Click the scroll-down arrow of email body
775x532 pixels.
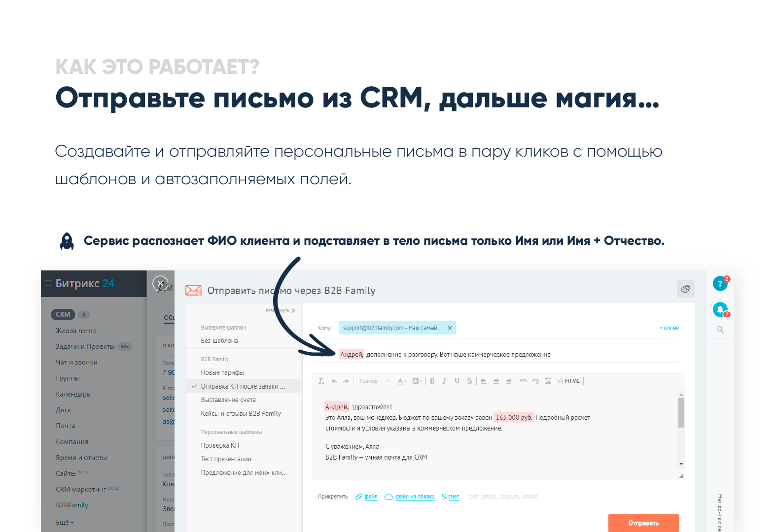click(x=681, y=464)
